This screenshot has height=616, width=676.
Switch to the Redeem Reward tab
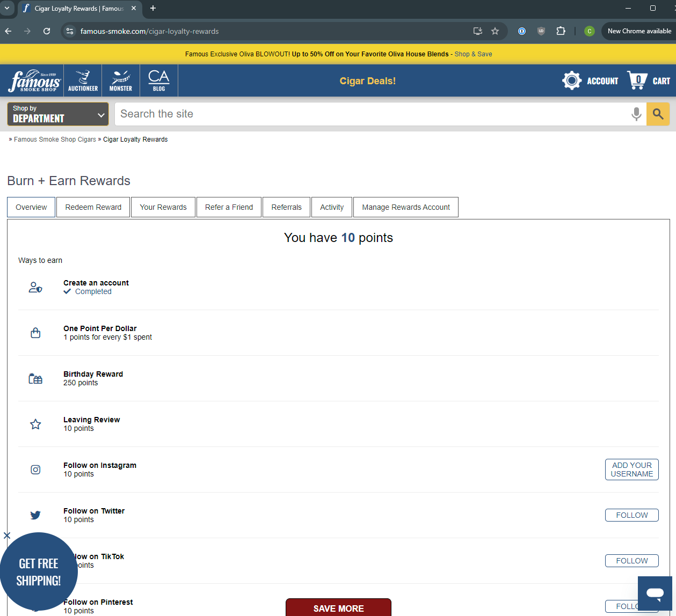coord(93,207)
